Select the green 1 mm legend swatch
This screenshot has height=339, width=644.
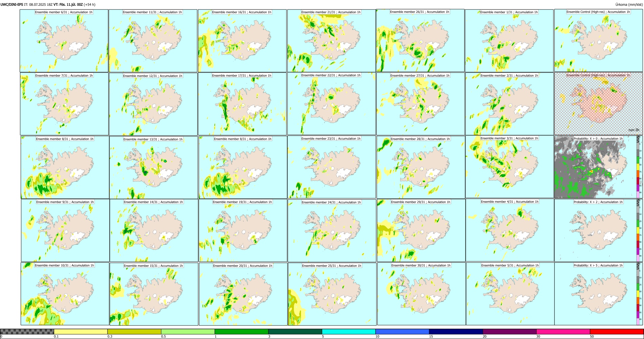coord(241,332)
